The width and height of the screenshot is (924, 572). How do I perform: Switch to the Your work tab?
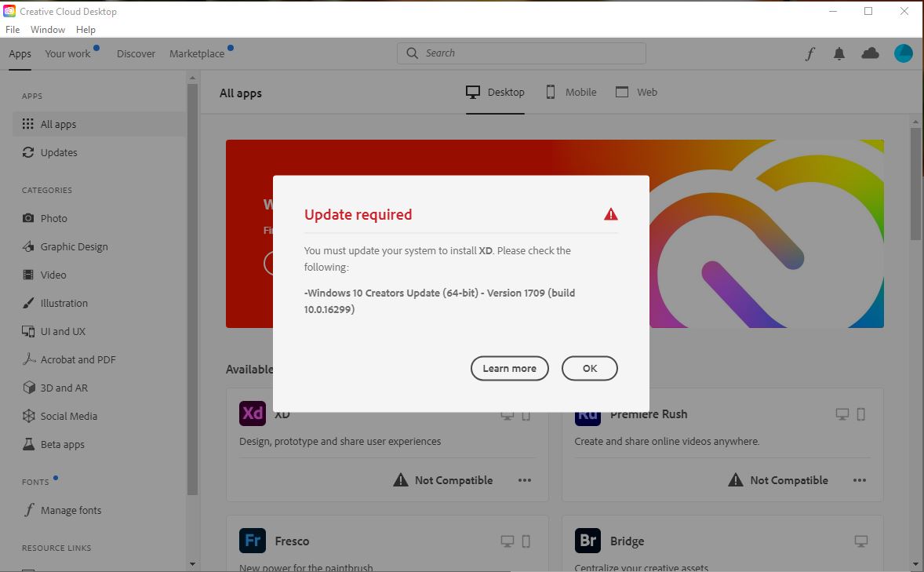tap(67, 53)
